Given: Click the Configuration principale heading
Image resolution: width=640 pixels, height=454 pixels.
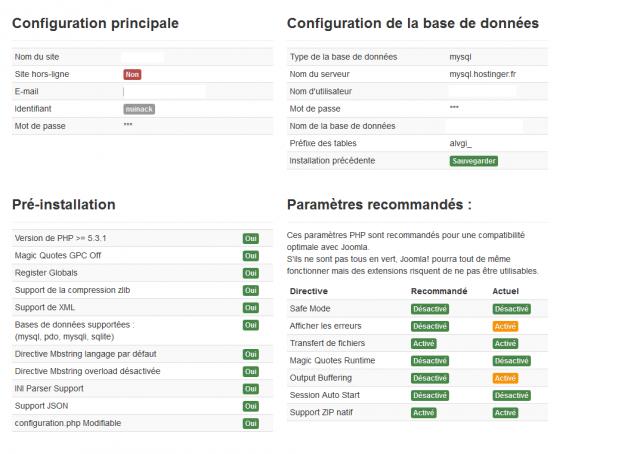Looking at the screenshot, I should tap(96, 23).
